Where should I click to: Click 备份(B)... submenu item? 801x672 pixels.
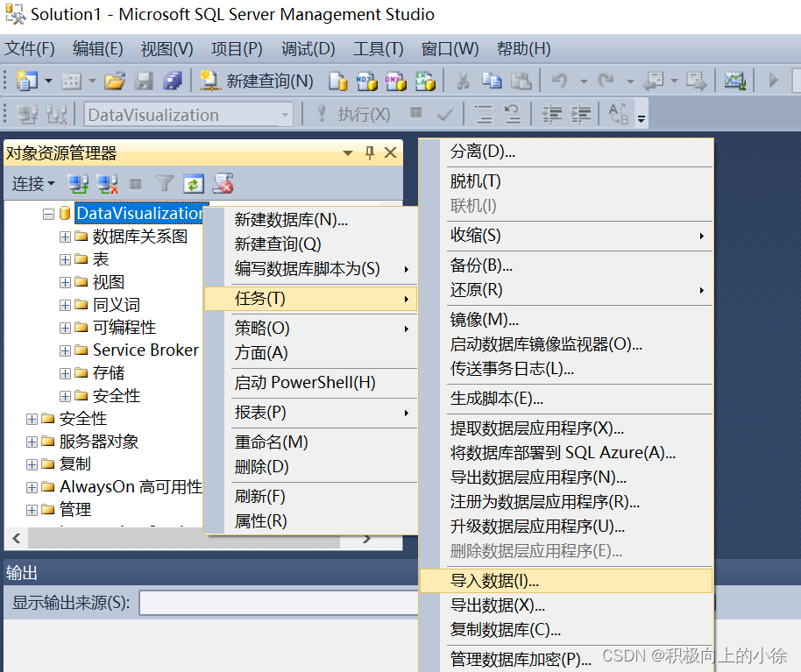pyautogui.click(x=566, y=265)
